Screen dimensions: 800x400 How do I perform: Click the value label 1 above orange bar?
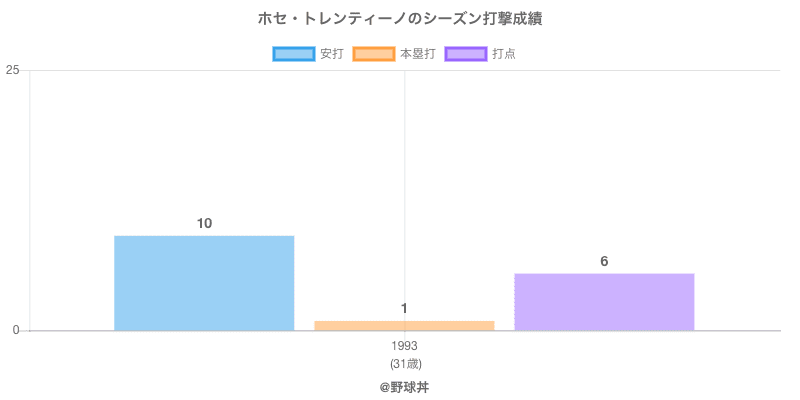click(404, 308)
